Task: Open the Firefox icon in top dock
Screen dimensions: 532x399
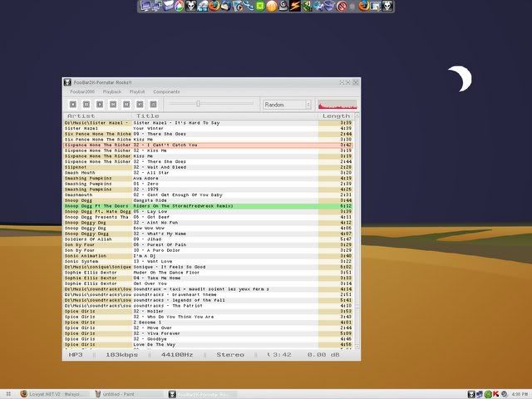Action: click(214, 7)
